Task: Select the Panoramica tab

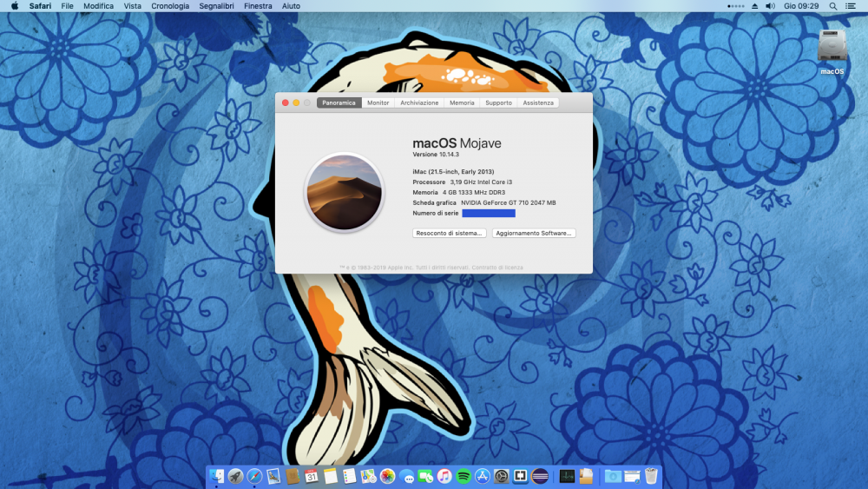Action: pos(339,102)
